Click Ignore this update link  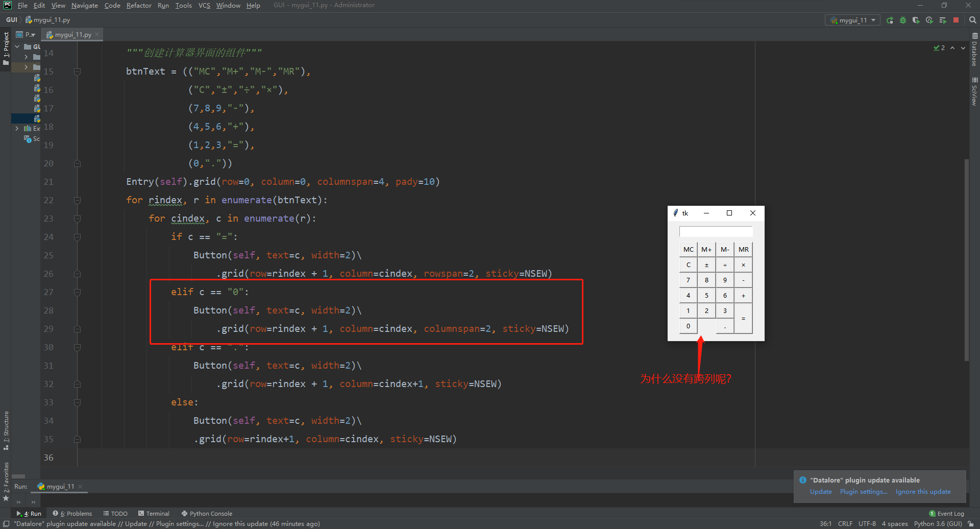923,492
